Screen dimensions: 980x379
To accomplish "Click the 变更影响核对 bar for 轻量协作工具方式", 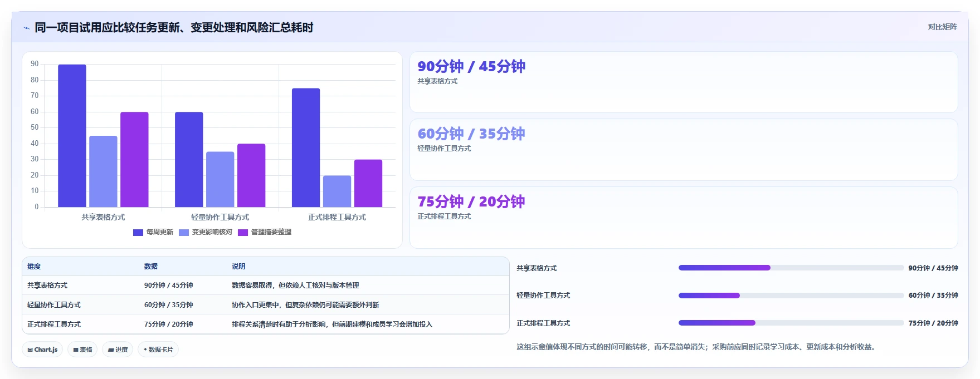I will 220,179.
